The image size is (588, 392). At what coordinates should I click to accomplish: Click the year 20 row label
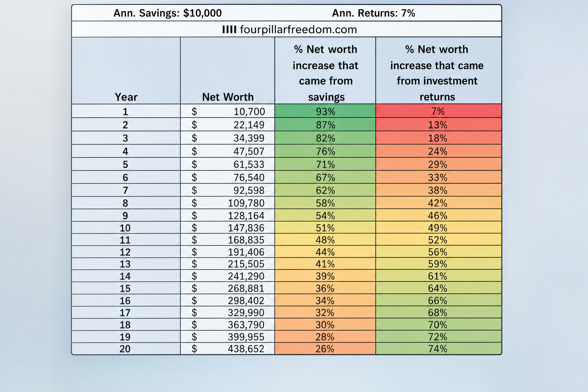(125, 349)
